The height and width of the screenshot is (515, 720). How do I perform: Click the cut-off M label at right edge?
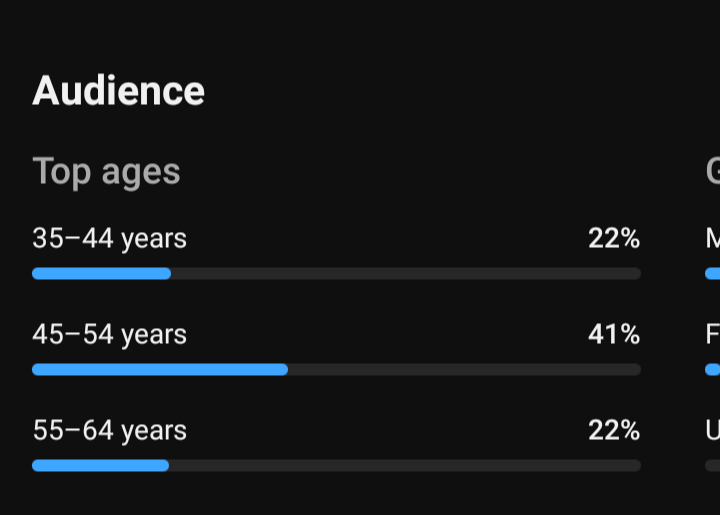pos(713,238)
